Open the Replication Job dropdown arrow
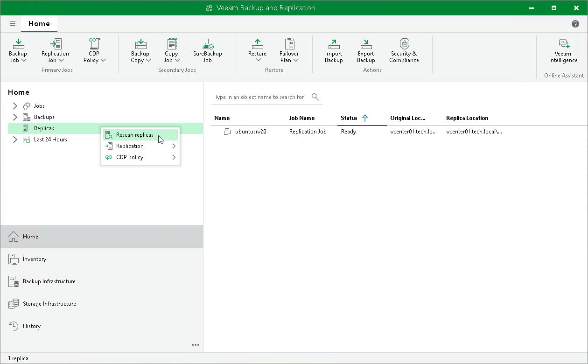The image size is (588, 364). tap(61, 60)
